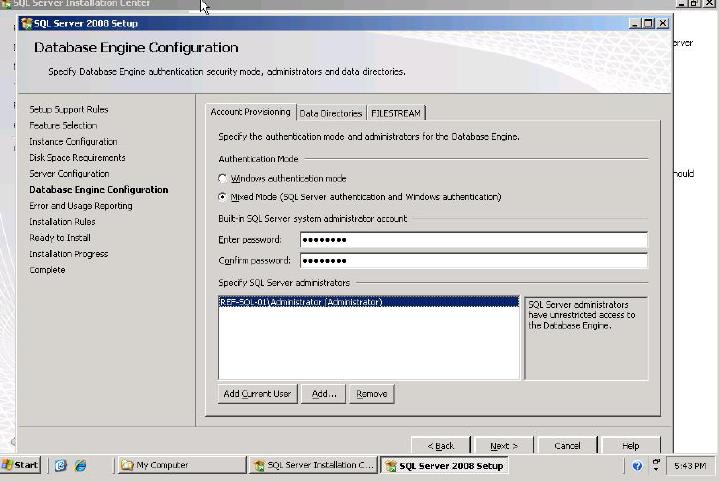Click the blue help tray icon

(x=637, y=466)
